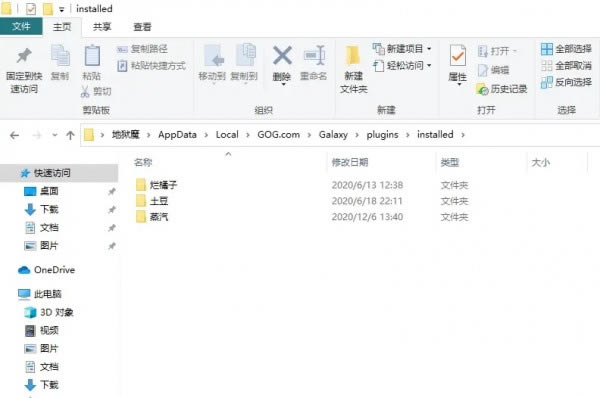The image size is (600, 398).
Task: Switch to 主页 (Home) ribbon tab
Action: (x=62, y=27)
